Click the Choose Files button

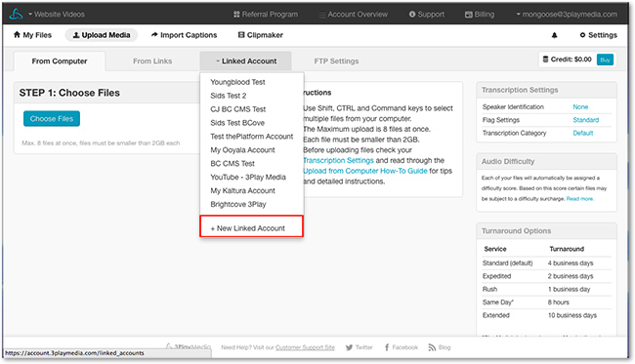52,118
